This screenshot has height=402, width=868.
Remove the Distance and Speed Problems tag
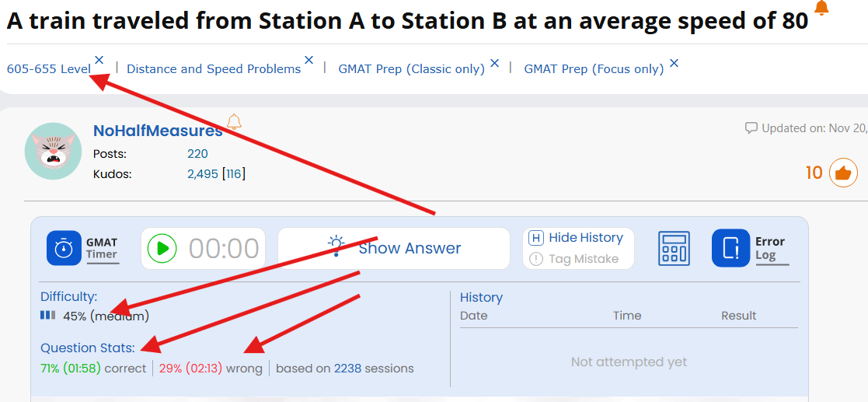pos(309,60)
